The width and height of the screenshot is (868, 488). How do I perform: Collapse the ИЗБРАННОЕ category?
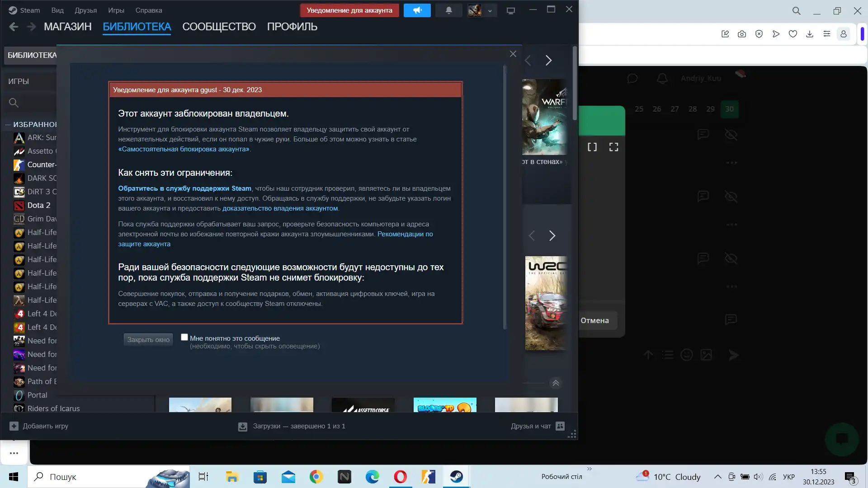pyautogui.click(x=8, y=124)
